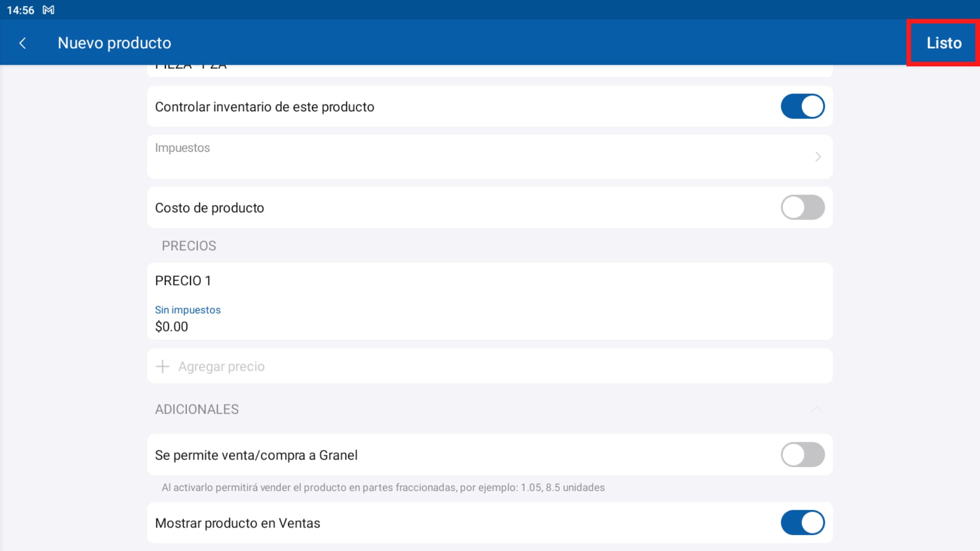The height and width of the screenshot is (551, 980).
Task: Collapse the ADICIONALES section
Action: point(817,409)
